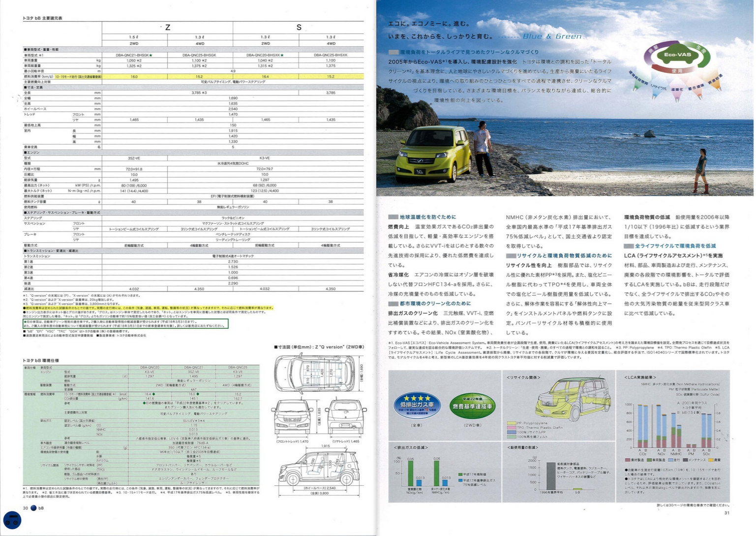Click the Z grade column header
The height and width of the screenshot is (536, 756).
pyautogui.click(x=167, y=28)
